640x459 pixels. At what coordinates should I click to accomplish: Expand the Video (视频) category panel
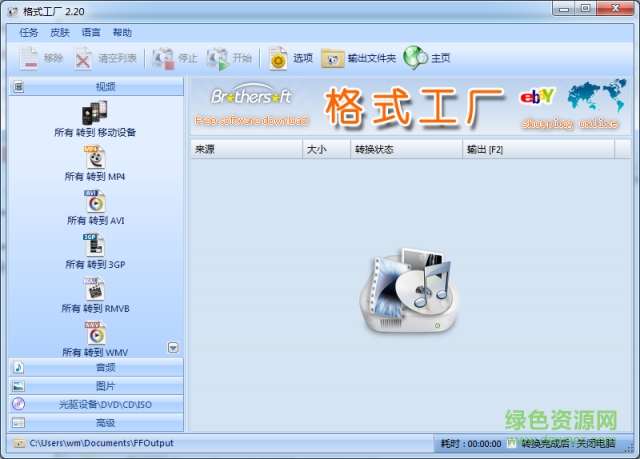tap(96, 86)
